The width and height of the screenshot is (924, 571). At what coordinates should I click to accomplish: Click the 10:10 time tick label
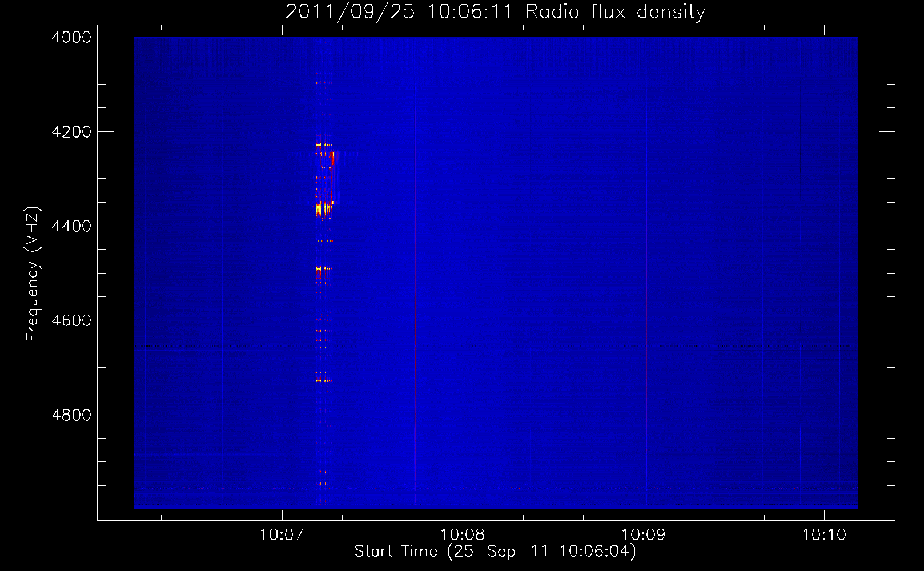tap(824, 535)
